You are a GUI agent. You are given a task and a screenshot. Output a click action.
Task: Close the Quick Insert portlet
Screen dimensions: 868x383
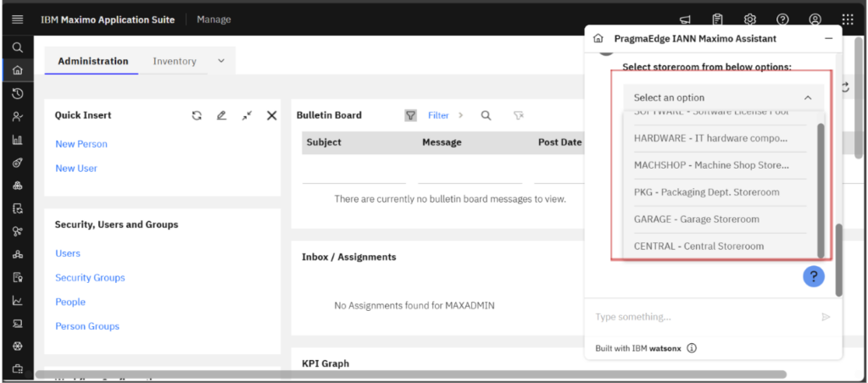click(272, 115)
